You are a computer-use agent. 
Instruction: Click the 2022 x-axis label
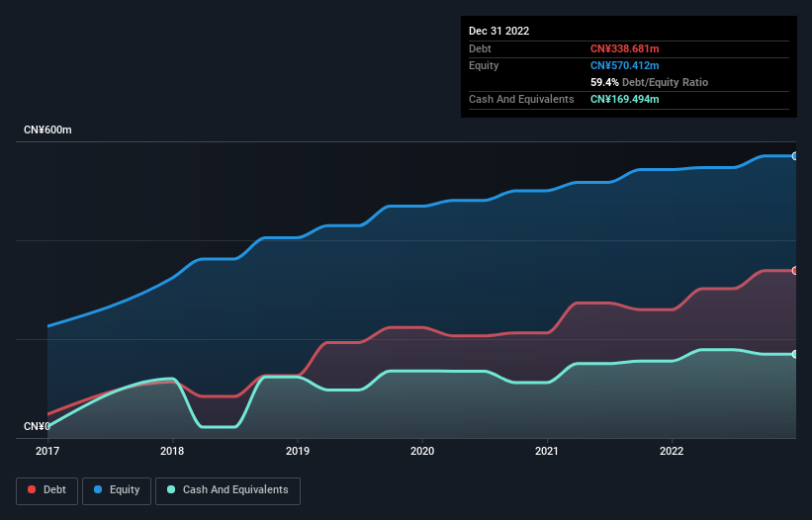pos(672,451)
